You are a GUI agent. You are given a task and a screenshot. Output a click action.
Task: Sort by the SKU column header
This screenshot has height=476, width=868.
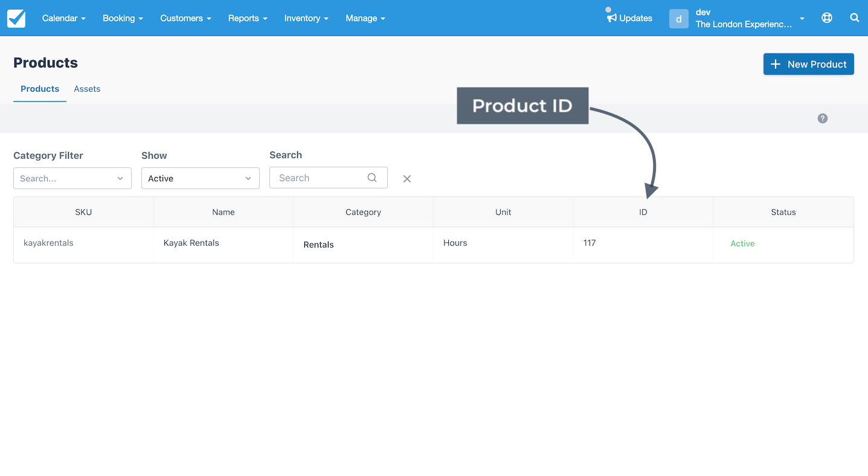pos(83,212)
